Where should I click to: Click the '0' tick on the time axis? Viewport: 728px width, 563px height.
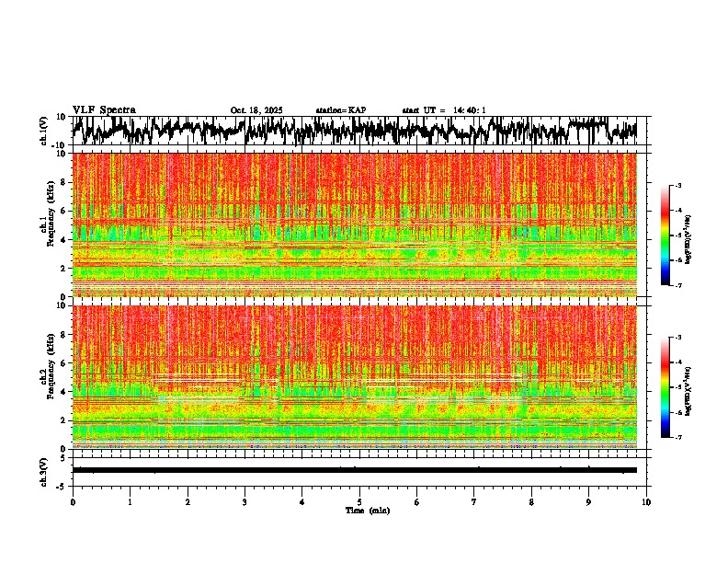(x=73, y=502)
